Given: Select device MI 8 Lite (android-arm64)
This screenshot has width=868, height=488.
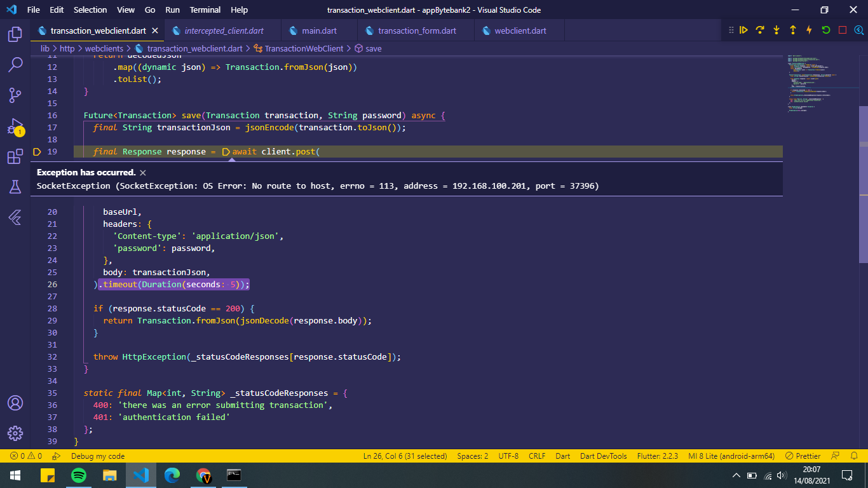Looking at the screenshot, I should tap(731, 456).
